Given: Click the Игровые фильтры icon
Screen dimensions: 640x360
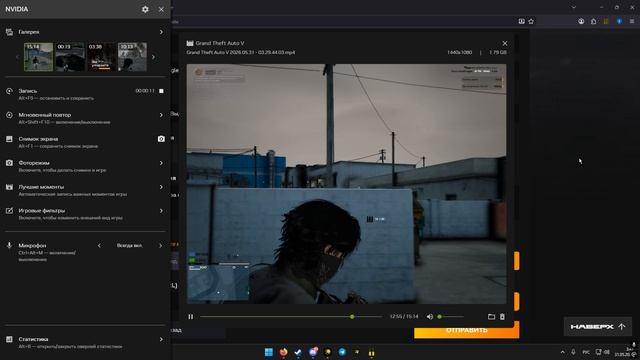Looking at the screenshot, I should [9, 211].
